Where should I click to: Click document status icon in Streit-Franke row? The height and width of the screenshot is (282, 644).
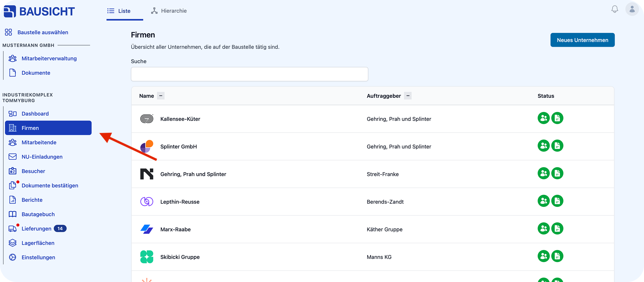click(557, 173)
